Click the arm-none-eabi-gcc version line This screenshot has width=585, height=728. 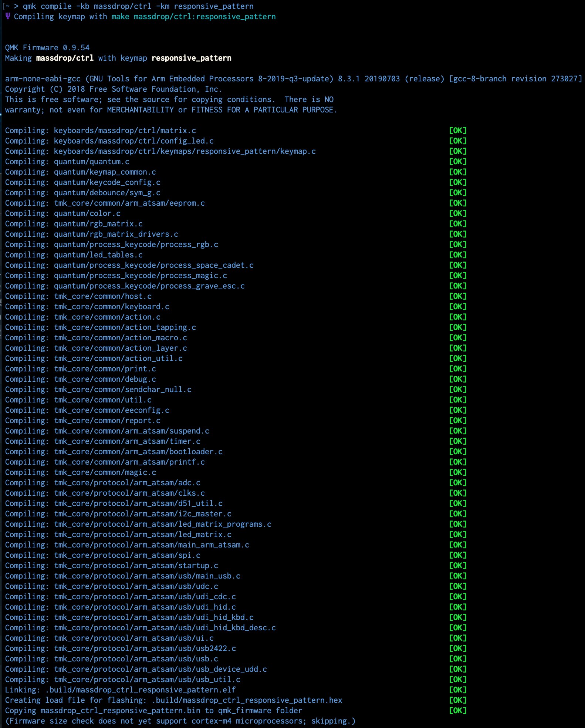293,79
